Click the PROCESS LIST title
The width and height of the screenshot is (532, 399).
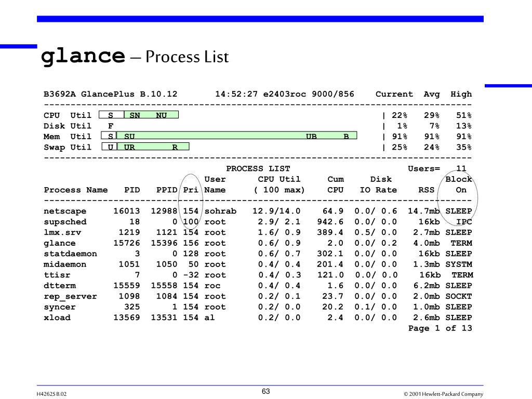tap(258, 169)
